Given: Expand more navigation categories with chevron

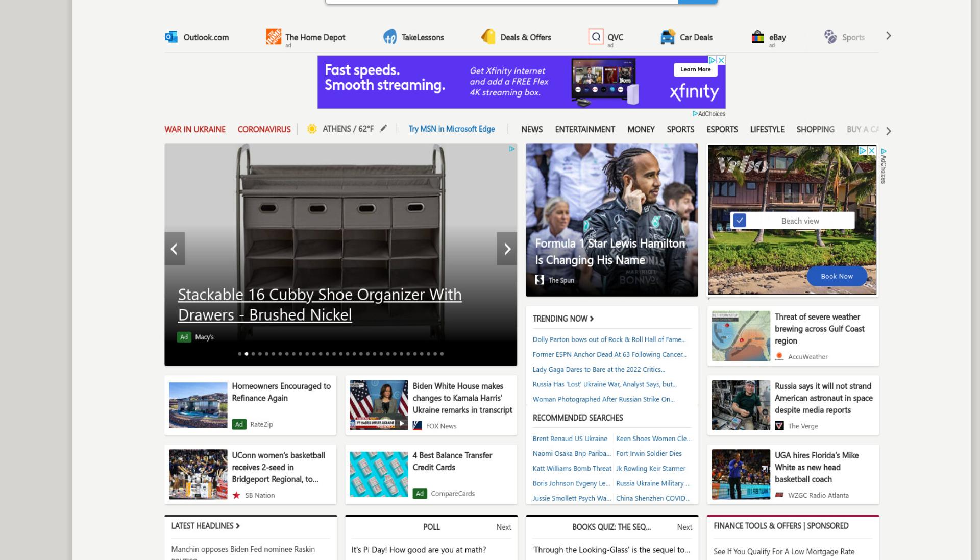Looking at the screenshot, I should [889, 131].
